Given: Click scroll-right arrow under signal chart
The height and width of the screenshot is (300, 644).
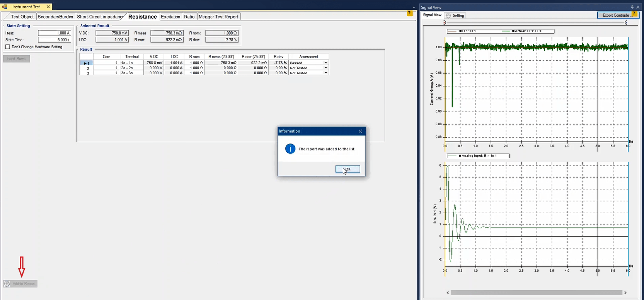Looking at the screenshot, I should 625,293.
